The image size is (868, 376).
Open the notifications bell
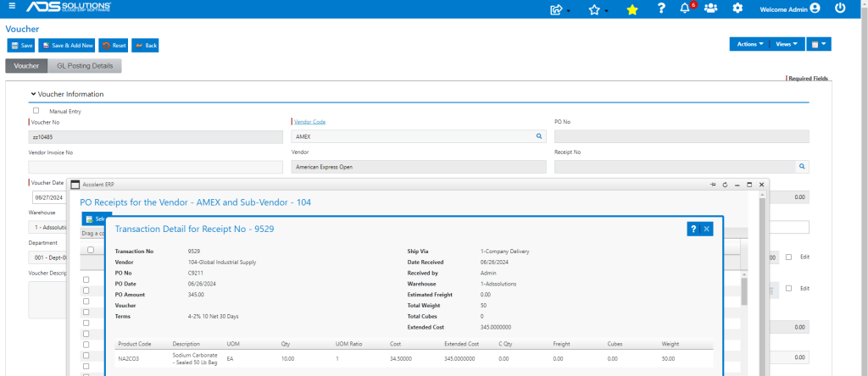coord(685,8)
